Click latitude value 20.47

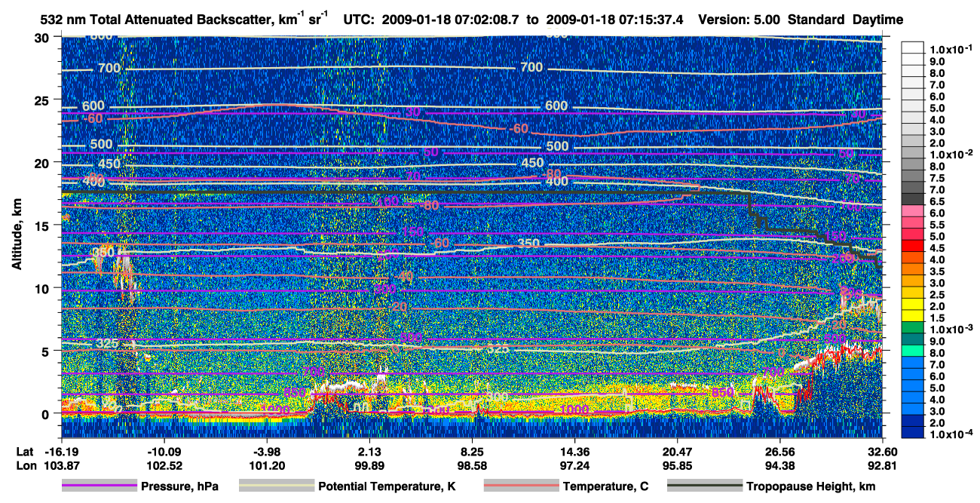click(x=678, y=451)
